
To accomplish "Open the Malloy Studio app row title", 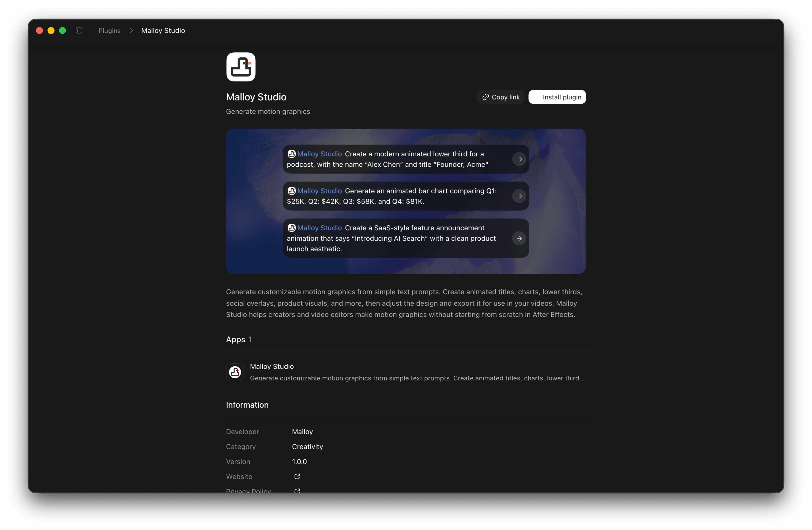I will coord(271,366).
